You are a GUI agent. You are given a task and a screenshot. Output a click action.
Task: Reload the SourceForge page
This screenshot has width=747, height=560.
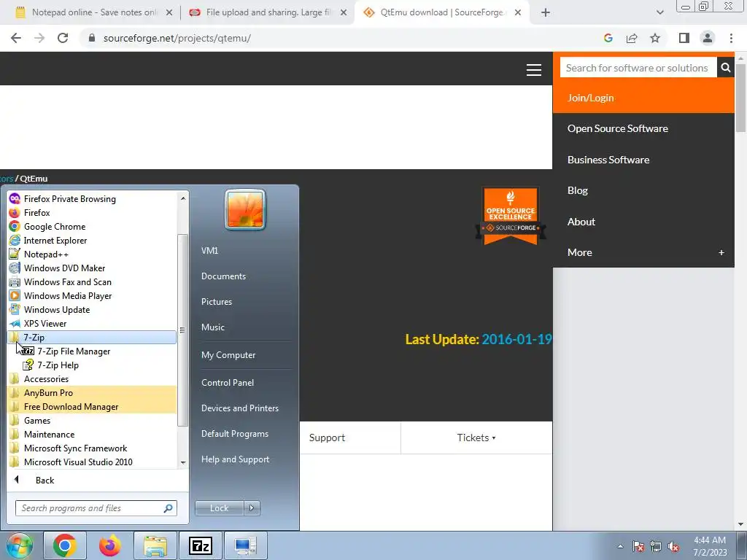click(63, 38)
